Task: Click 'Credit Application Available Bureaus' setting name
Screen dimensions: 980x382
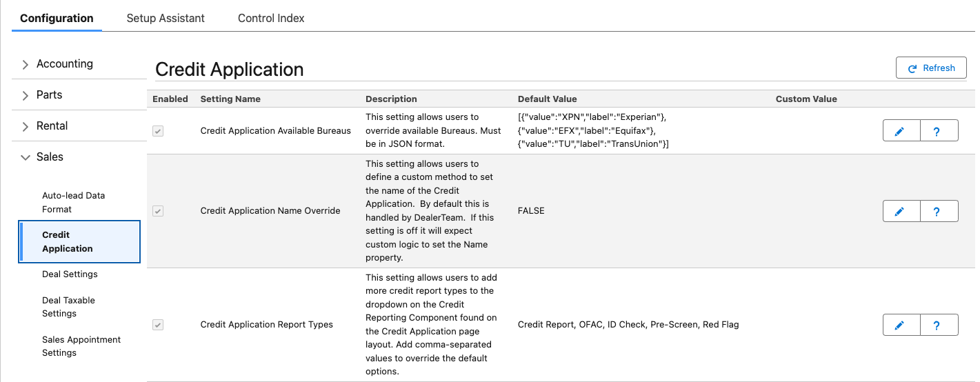Action: pyautogui.click(x=276, y=130)
